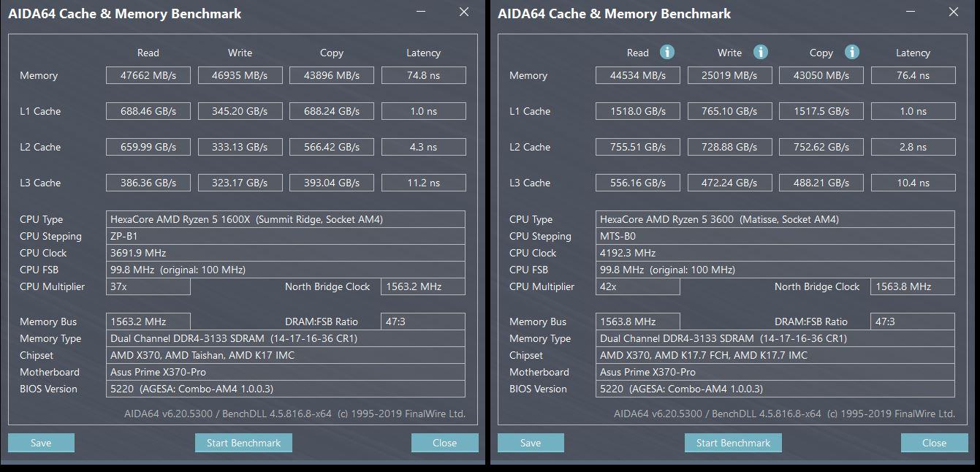Click the AMD K17.7 FCH Chipset field

pos(775,355)
